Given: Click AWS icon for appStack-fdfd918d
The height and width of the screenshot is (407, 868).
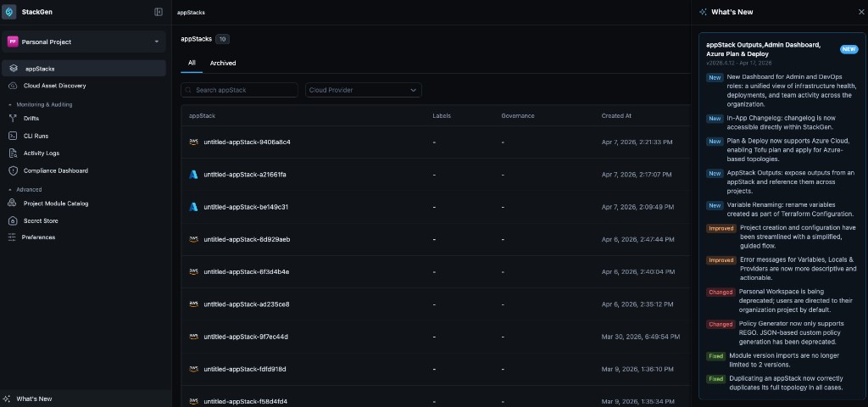Looking at the screenshot, I should pyautogui.click(x=194, y=369).
